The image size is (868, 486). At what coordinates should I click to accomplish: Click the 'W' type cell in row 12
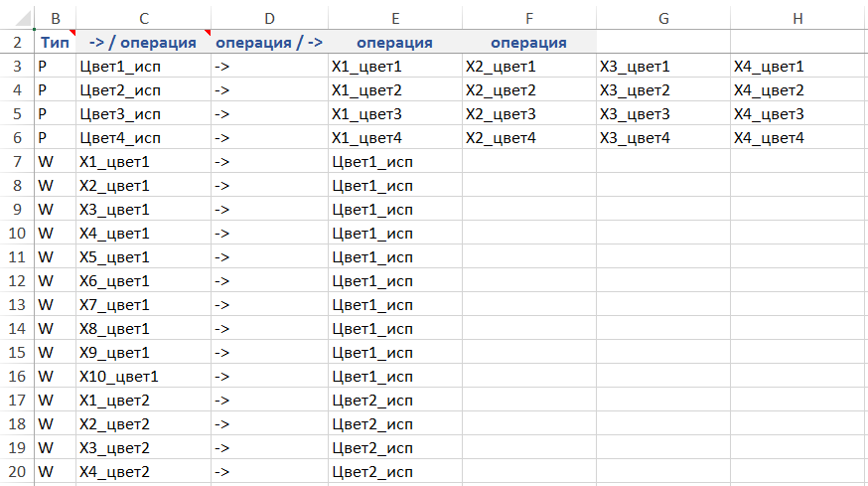pos(55,281)
